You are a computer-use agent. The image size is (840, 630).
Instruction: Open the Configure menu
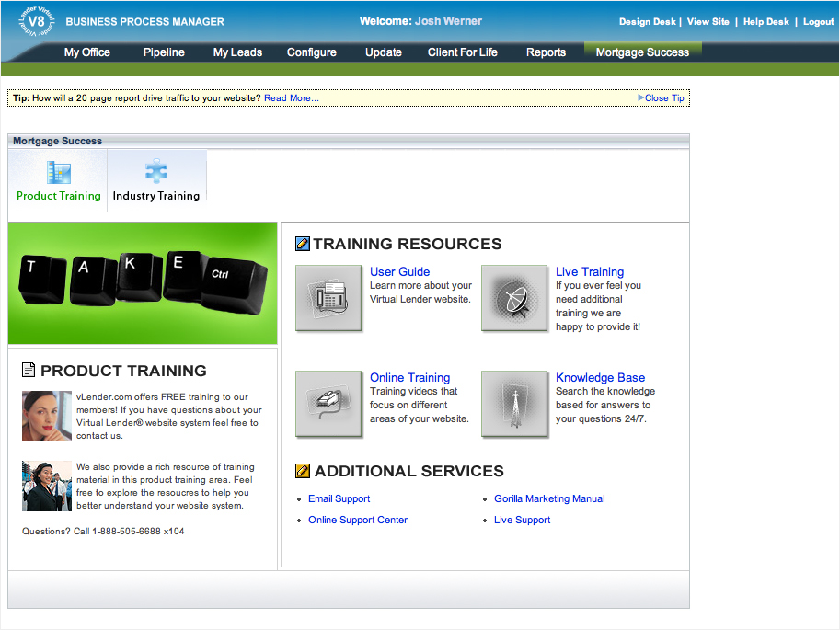tap(311, 52)
